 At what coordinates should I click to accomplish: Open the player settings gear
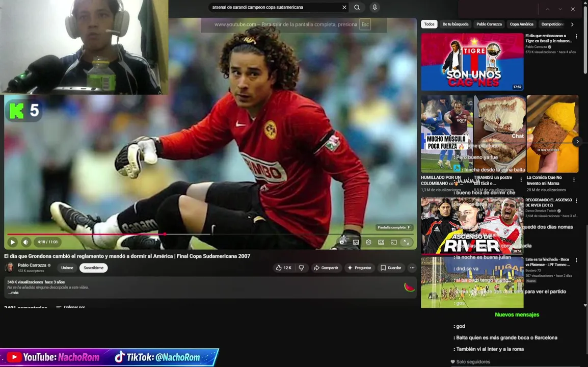[368, 242]
